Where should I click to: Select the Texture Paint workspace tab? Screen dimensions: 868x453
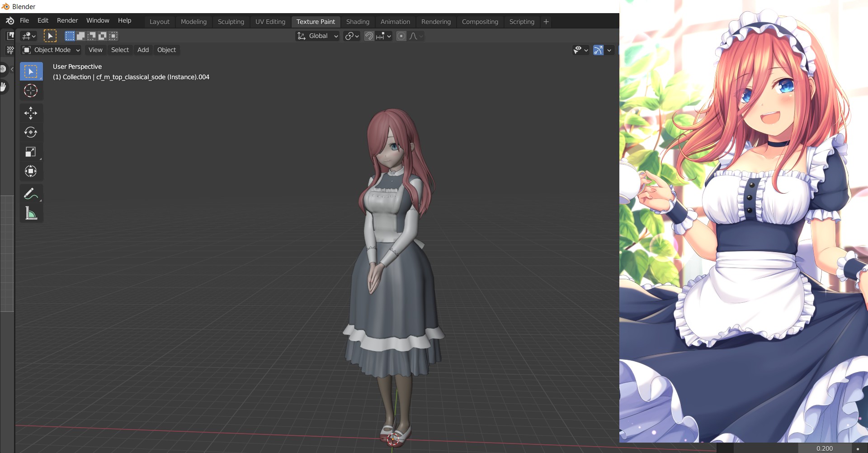click(x=316, y=22)
